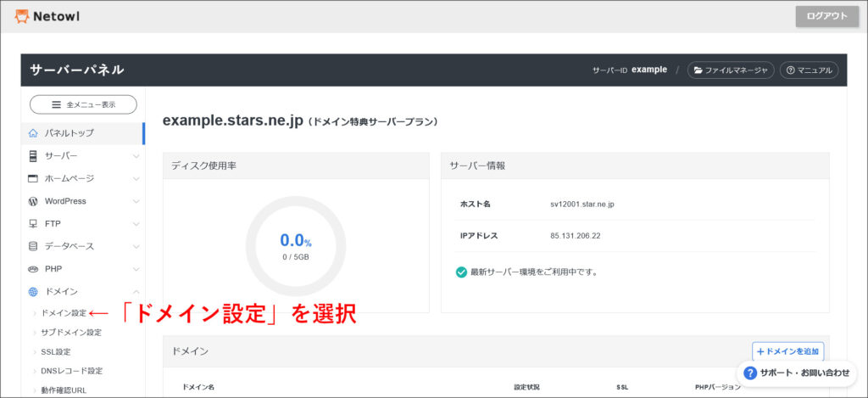The height and width of the screenshot is (398, 868).
Task: Expand the WordPress menu chevron
Action: point(136,202)
